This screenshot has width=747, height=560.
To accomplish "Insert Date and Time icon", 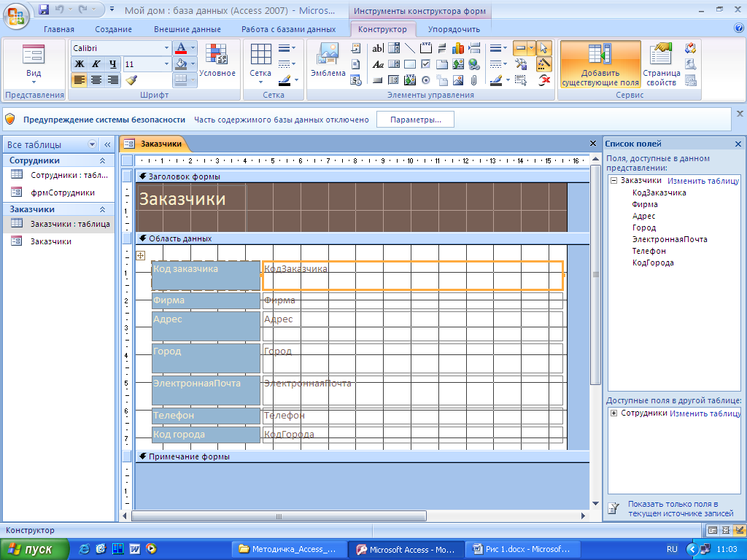I will pyautogui.click(x=356, y=80).
